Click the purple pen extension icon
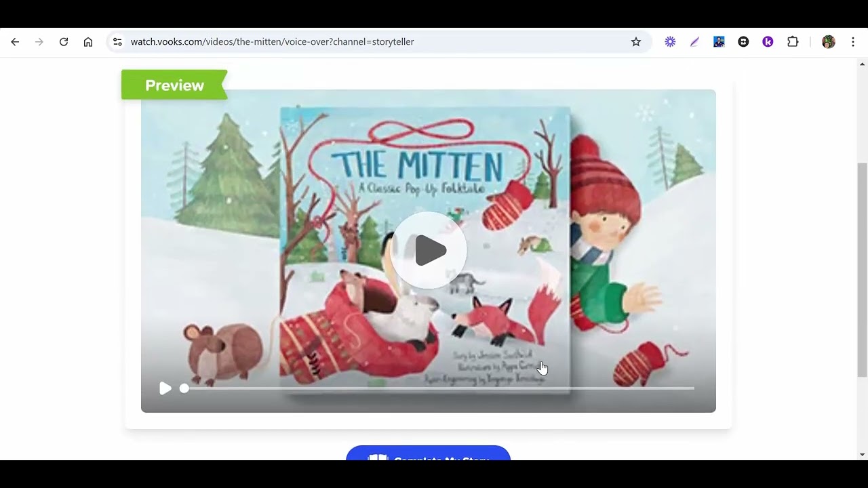Viewport: 868px width, 488px height. point(694,42)
